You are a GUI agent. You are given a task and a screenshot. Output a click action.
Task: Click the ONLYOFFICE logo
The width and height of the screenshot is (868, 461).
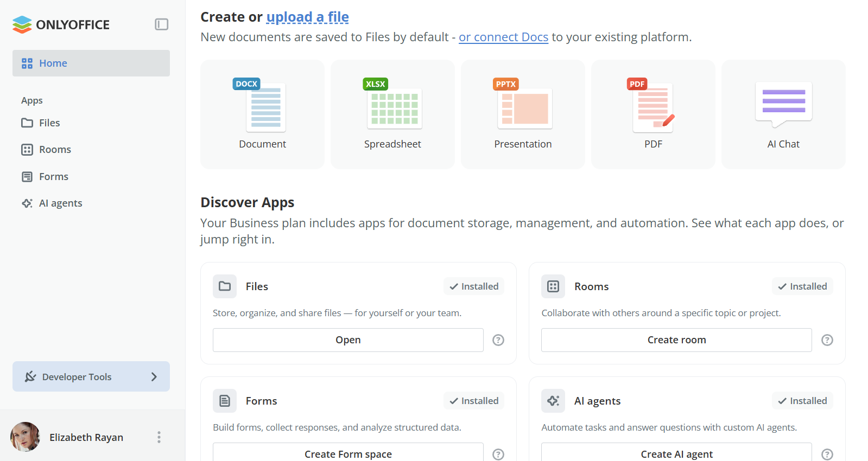[61, 24]
